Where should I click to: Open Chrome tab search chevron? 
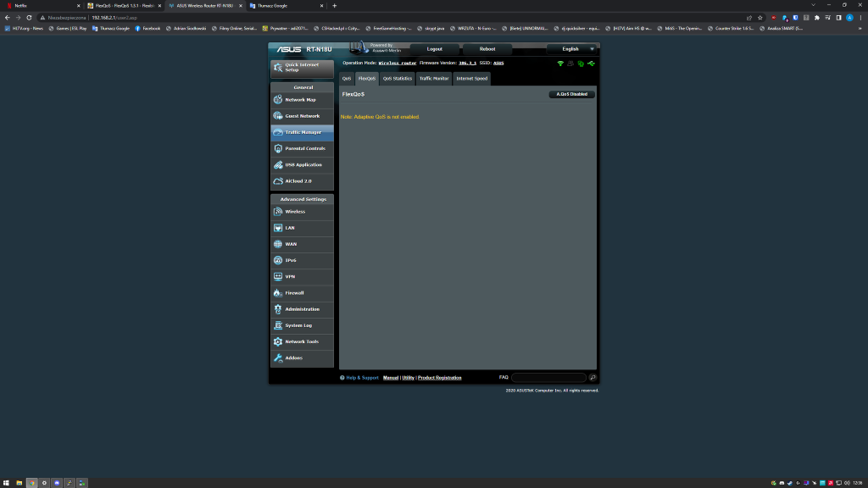(x=813, y=5)
